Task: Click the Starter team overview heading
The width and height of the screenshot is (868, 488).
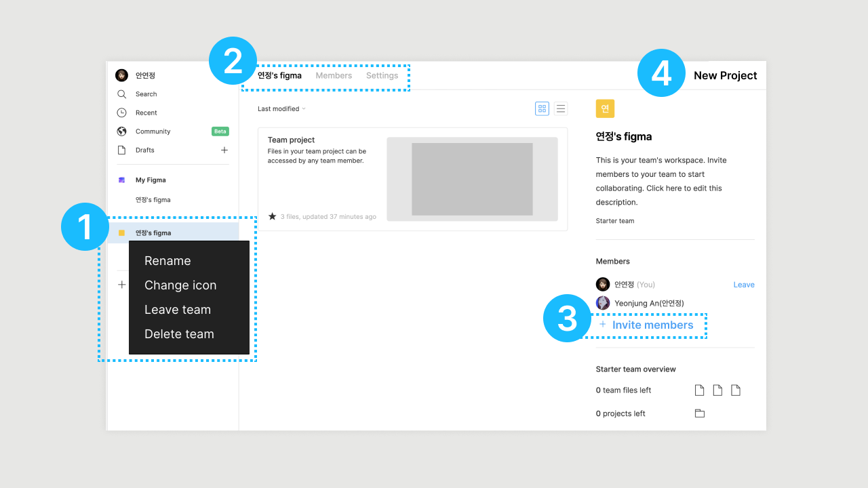Action: (x=636, y=369)
